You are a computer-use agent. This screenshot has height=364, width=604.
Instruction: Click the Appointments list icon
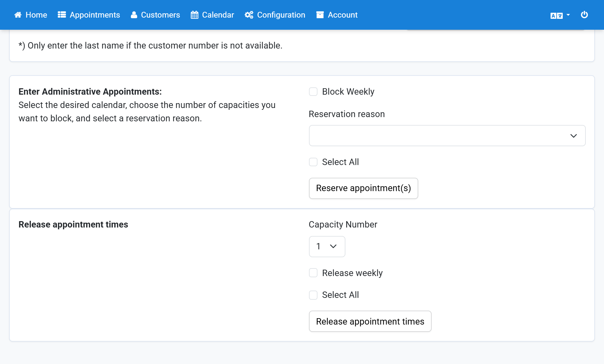[x=62, y=15]
